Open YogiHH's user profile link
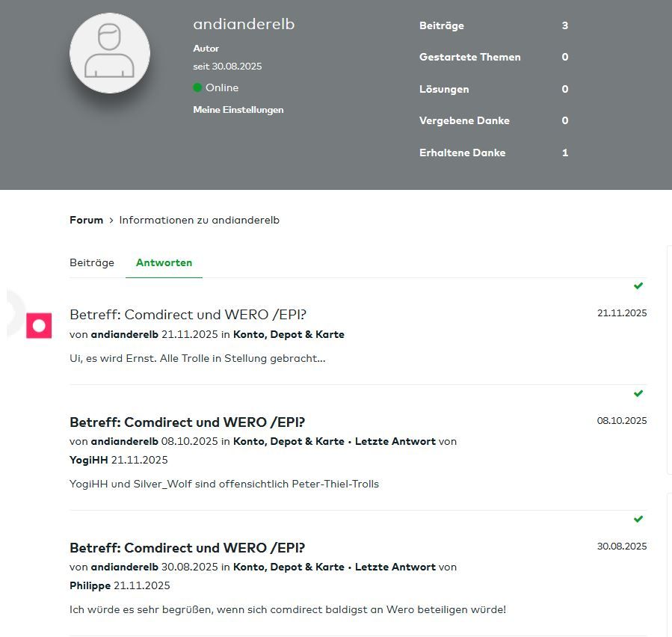 tap(88, 460)
